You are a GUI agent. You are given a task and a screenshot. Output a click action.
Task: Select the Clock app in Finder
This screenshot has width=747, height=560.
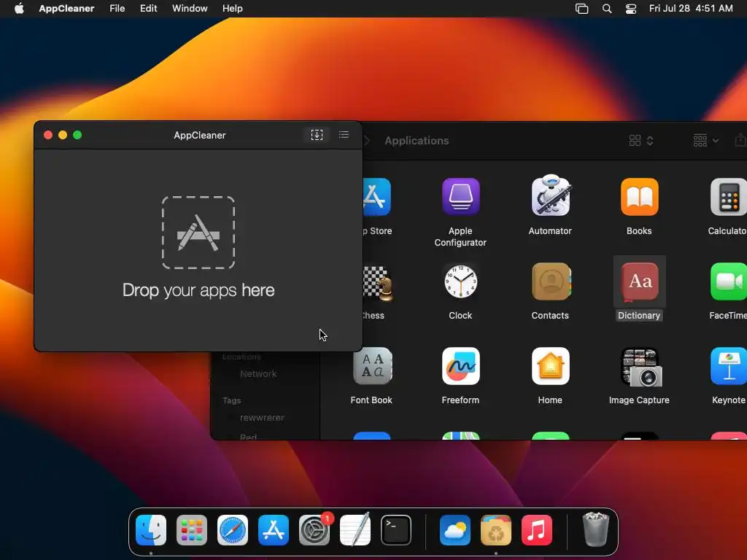pyautogui.click(x=460, y=281)
